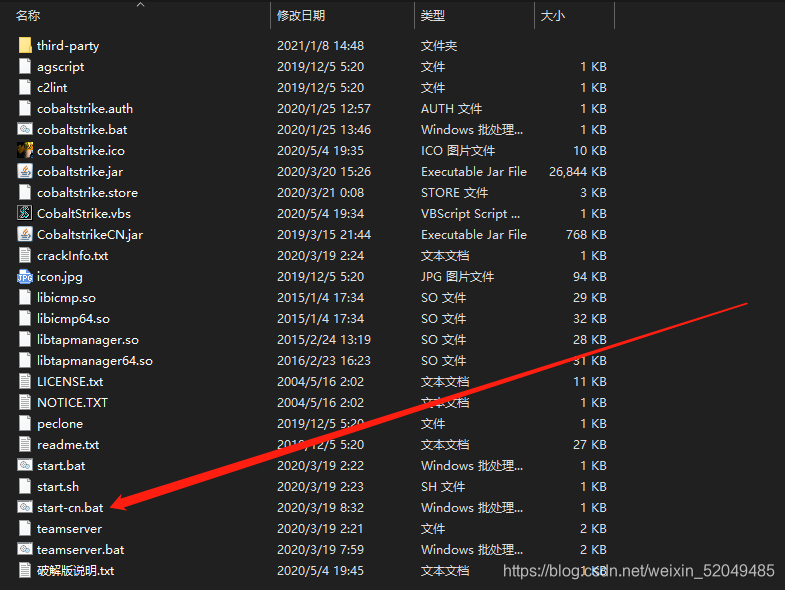785x590 pixels.
Task: Select the NOTICE.TXT document icon
Action: (x=25, y=403)
